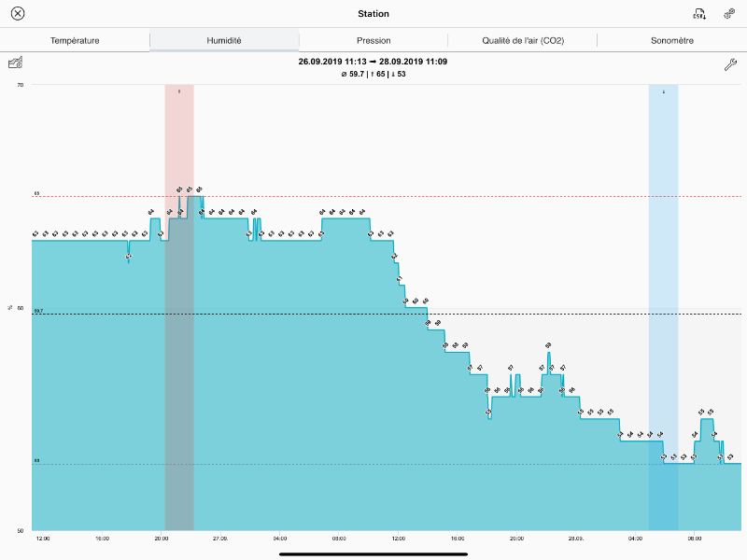Tap the chart type icon
This screenshot has width=747, height=560.
pos(16,63)
